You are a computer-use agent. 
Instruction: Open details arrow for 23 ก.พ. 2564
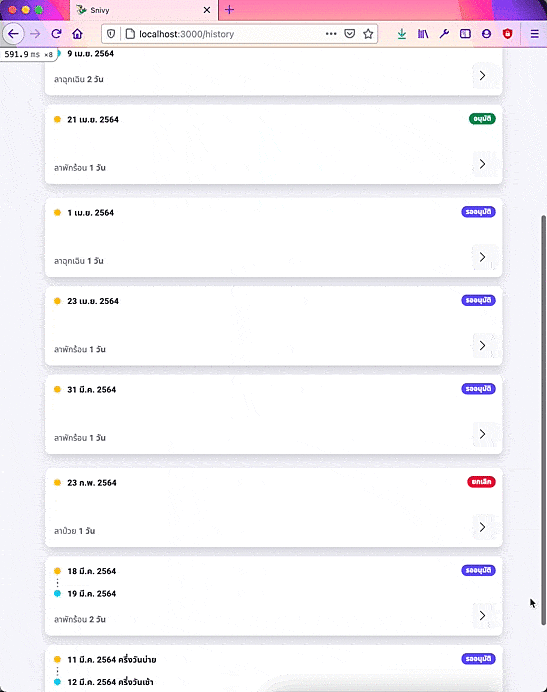click(482, 527)
